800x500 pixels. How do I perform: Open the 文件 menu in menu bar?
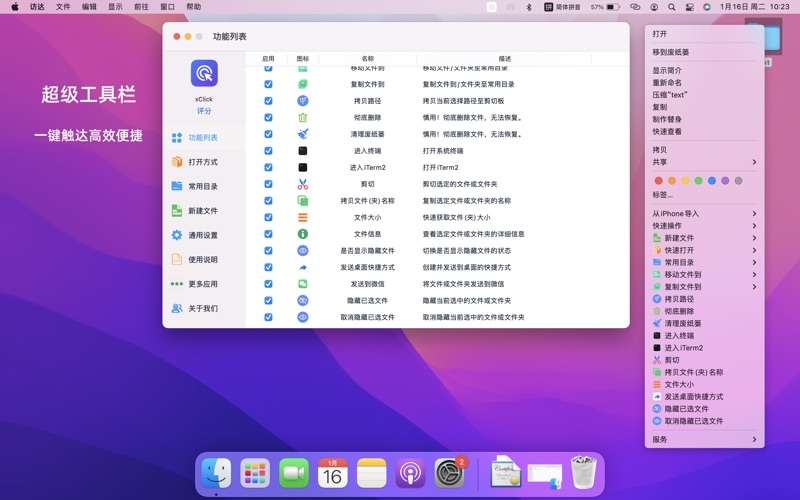[63, 7]
